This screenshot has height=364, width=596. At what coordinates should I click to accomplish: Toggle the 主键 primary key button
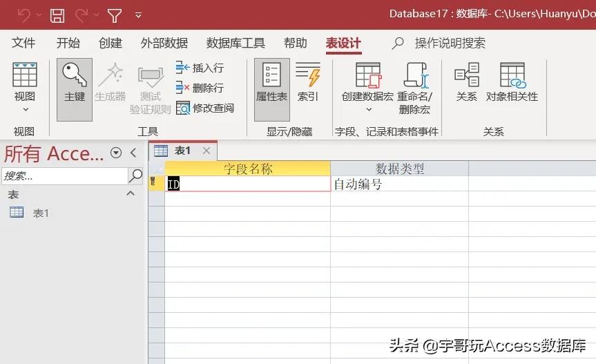75,90
